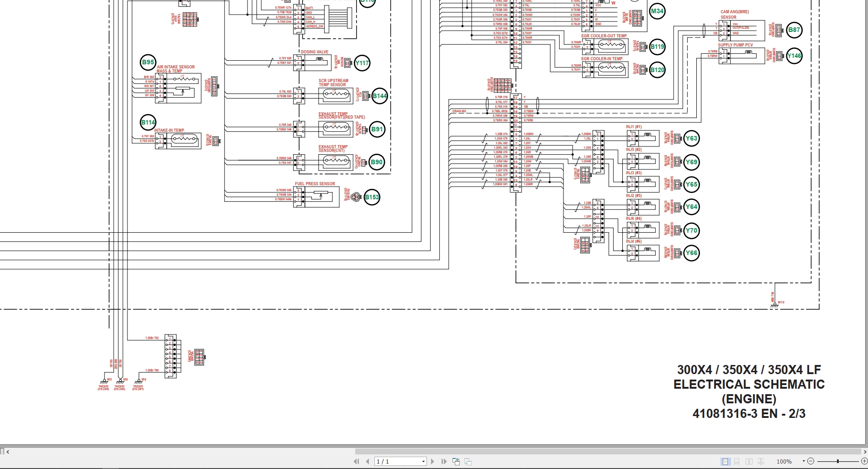Click the 100% zoom level field
This screenshot has width=868, height=469.
(x=784, y=462)
